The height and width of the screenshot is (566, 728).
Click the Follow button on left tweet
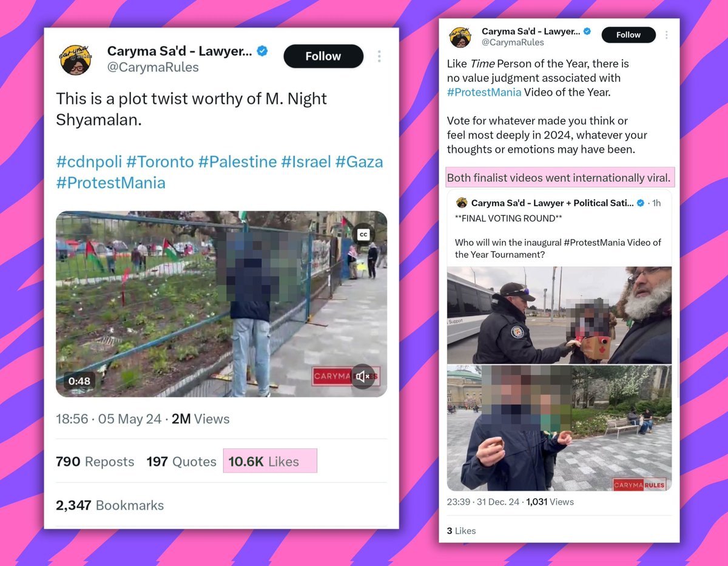click(323, 56)
